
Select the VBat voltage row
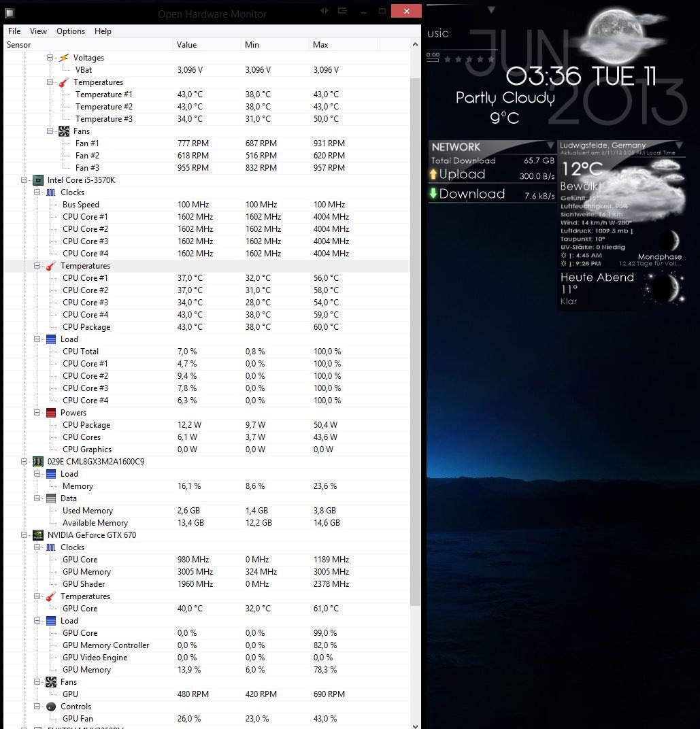click(x=207, y=70)
